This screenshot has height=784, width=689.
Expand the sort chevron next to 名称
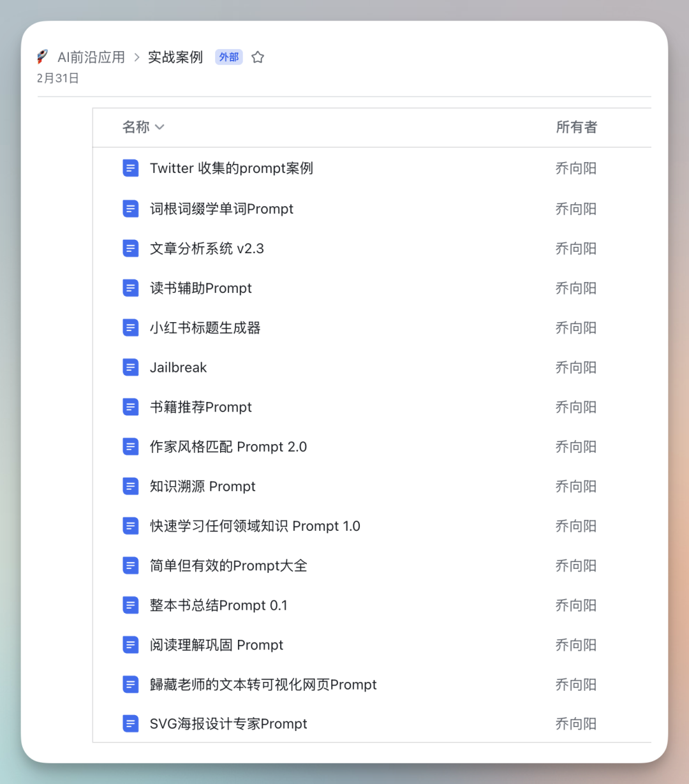[159, 127]
